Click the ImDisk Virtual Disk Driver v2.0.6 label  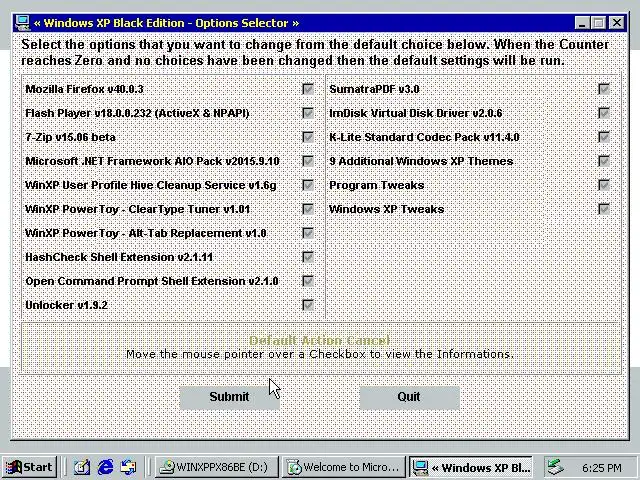tap(416, 113)
